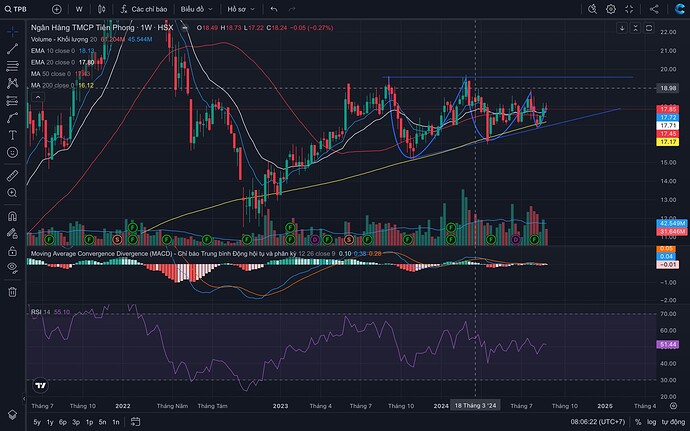This screenshot has width=690, height=431.
Task: Select the Fibonacci retracement tool
Action: [12, 66]
